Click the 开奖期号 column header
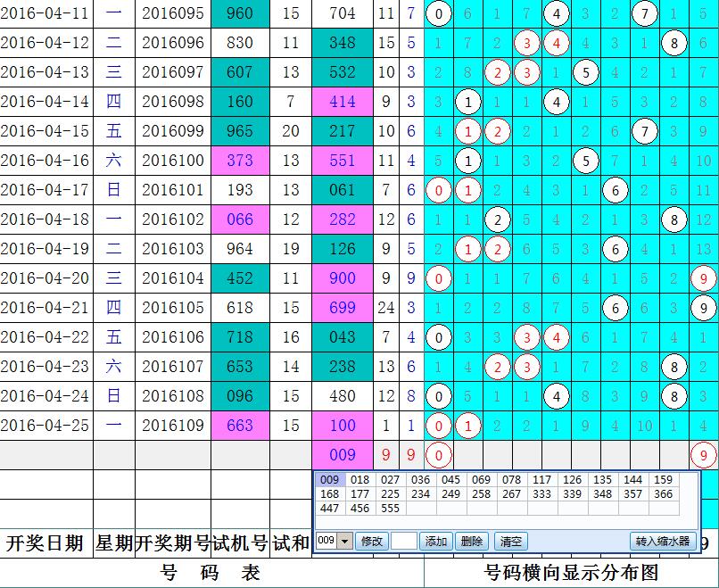719x588 pixels. [x=173, y=542]
